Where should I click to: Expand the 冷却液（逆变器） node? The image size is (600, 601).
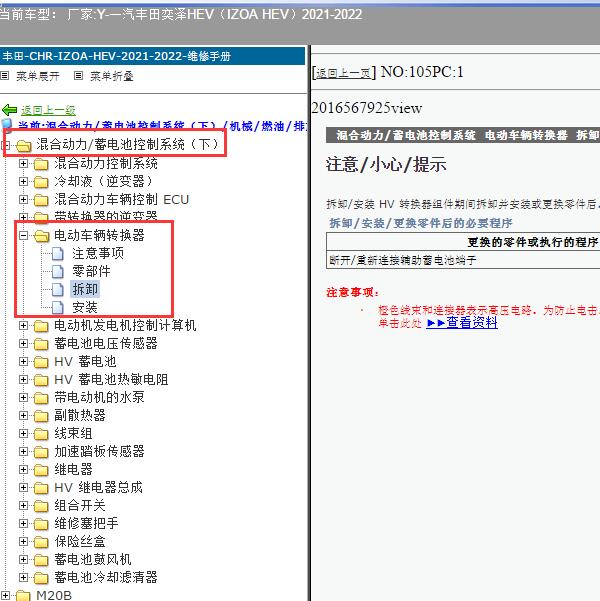pos(23,181)
